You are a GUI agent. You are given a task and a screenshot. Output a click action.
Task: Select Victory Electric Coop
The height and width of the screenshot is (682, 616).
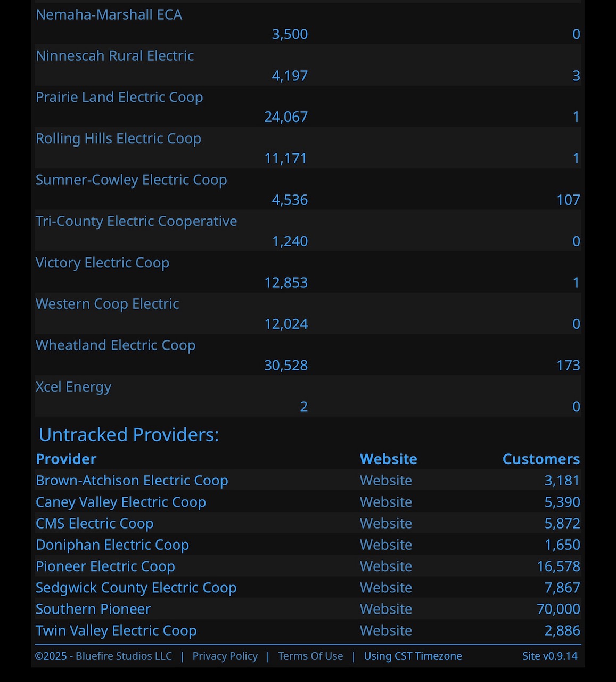102,263
